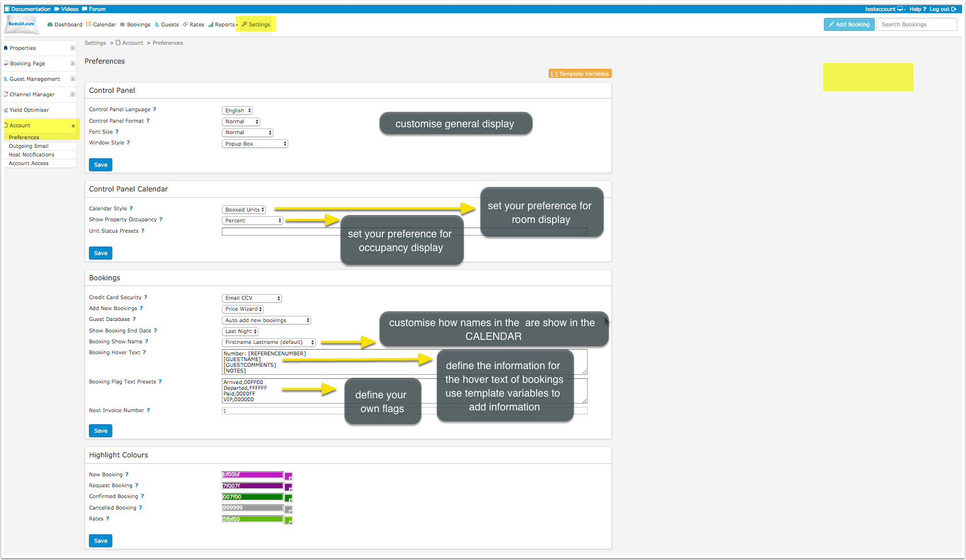Viewport: 966px width, 560px height.
Task: Open the Font Size dropdown
Action: 248,132
